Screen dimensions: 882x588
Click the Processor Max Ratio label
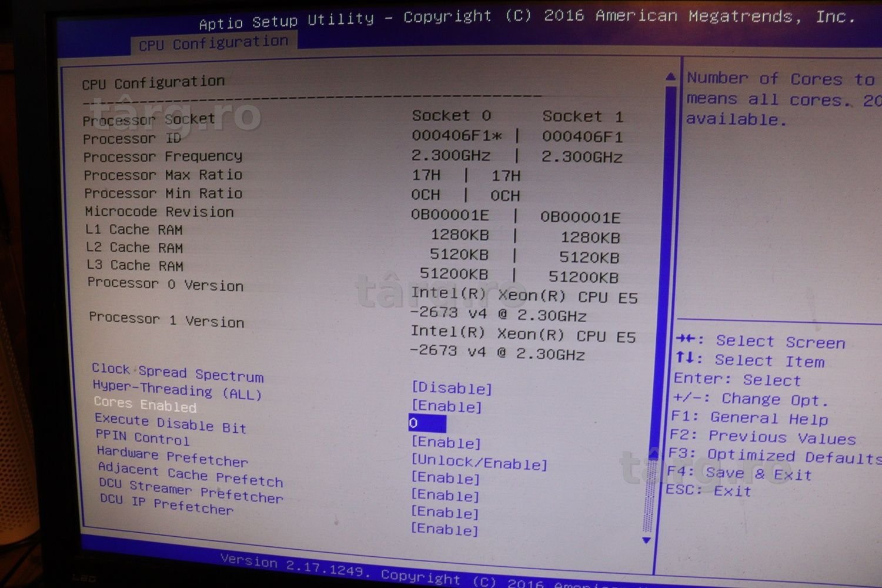point(163,175)
